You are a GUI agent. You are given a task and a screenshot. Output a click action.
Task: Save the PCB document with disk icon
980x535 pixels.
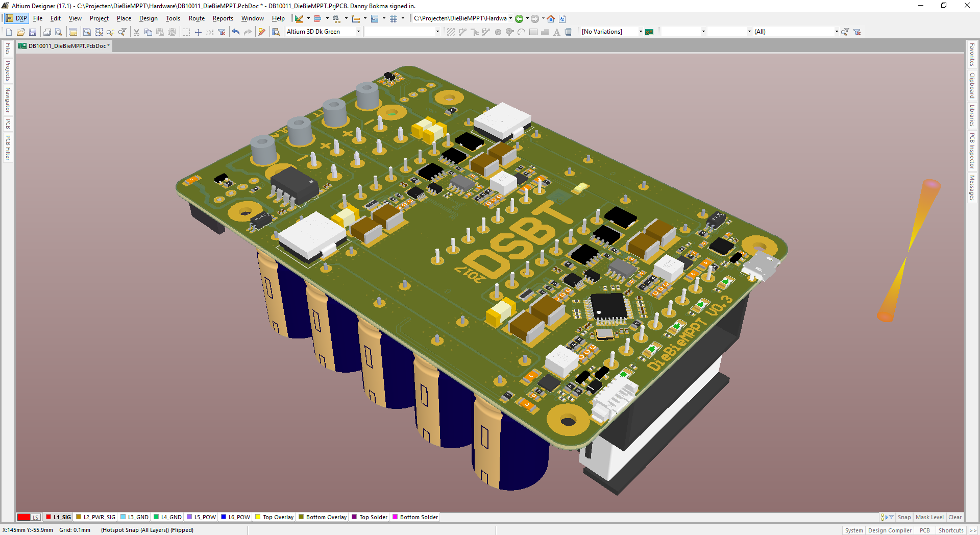point(32,32)
